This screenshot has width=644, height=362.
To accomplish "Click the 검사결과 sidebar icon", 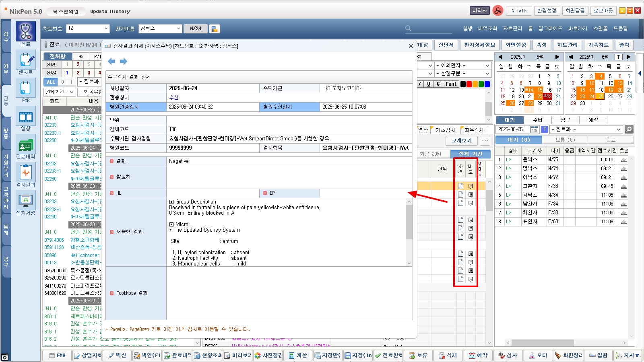I will click(x=25, y=173).
